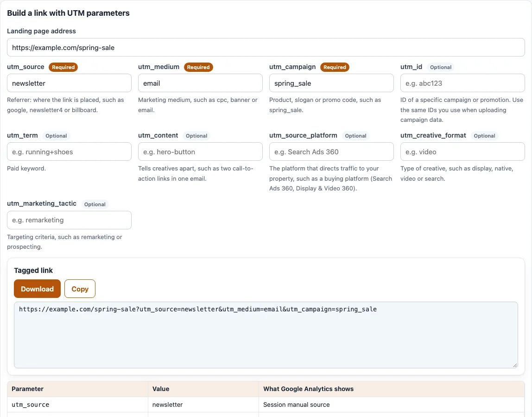The height and width of the screenshot is (417, 532).
Task: Click the Optional badge next to utm_source_platform
Action: point(355,136)
